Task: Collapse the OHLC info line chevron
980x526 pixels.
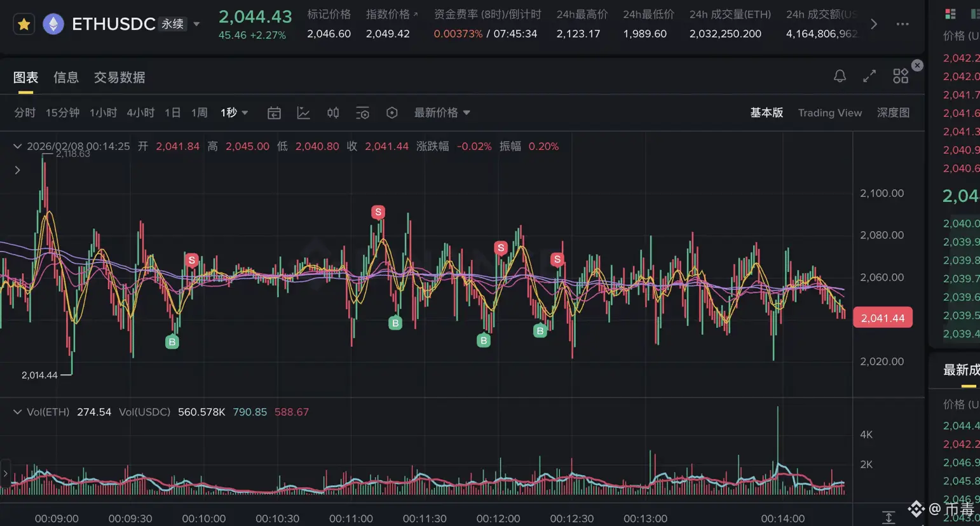Action: coord(18,146)
